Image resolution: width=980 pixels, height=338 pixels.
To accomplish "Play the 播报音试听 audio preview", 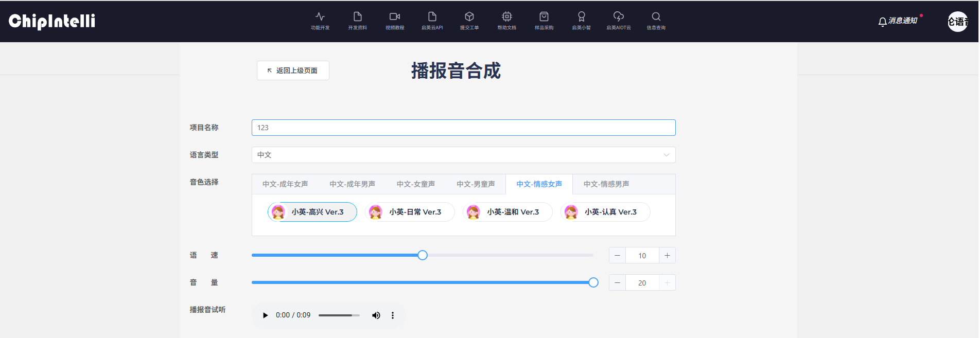I will [x=265, y=315].
